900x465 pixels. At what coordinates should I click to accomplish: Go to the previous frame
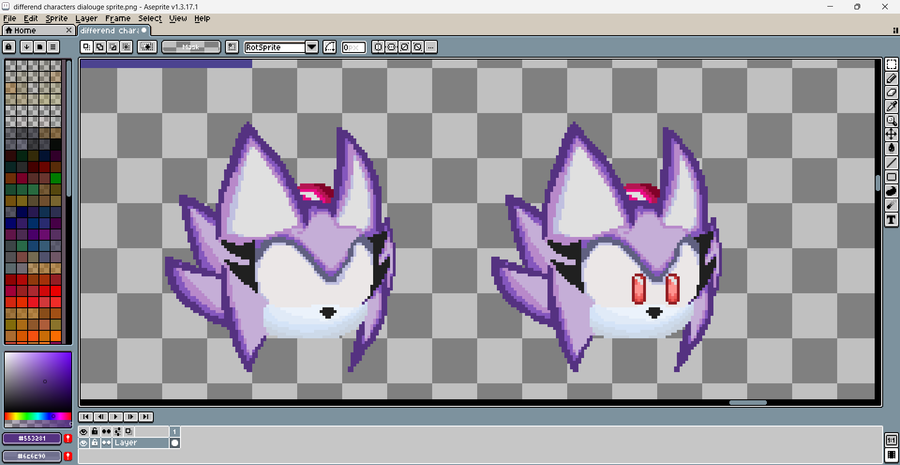[x=101, y=417]
